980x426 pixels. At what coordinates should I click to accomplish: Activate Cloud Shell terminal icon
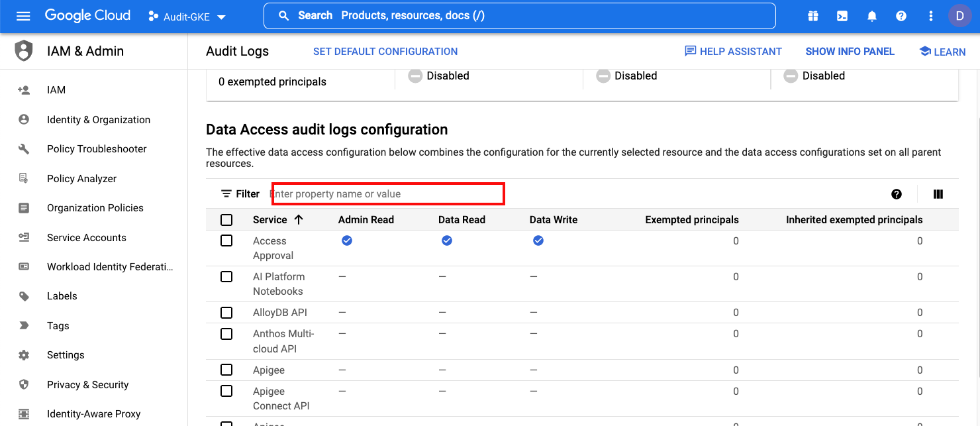(842, 16)
